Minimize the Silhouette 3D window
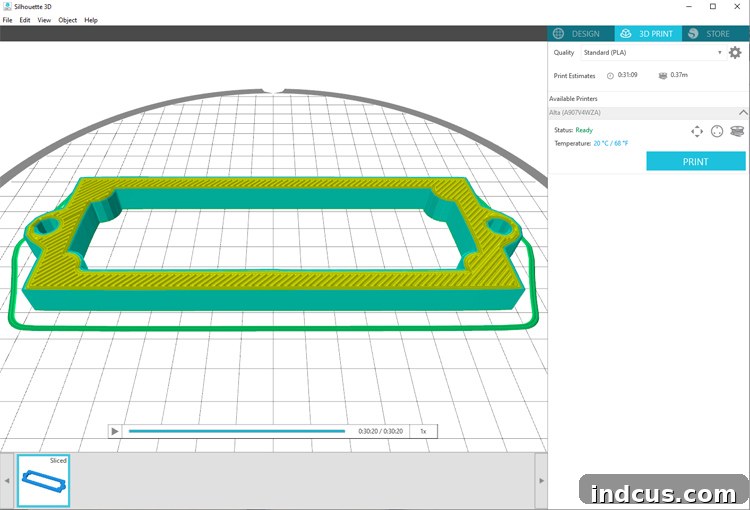 (689, 7)
